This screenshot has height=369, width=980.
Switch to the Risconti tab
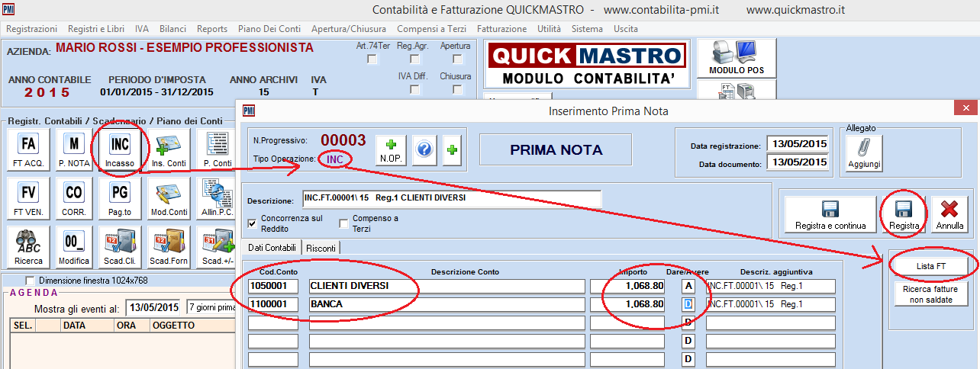(321, 248)
